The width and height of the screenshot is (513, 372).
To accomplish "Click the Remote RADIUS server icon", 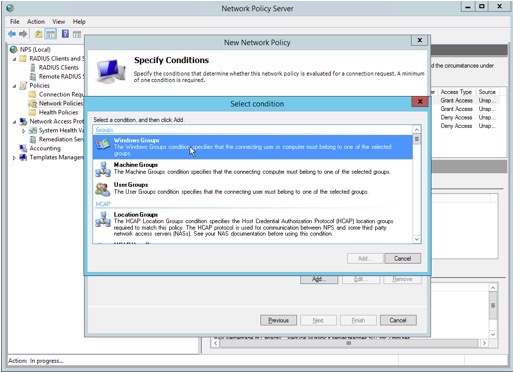I will [33, 77].
